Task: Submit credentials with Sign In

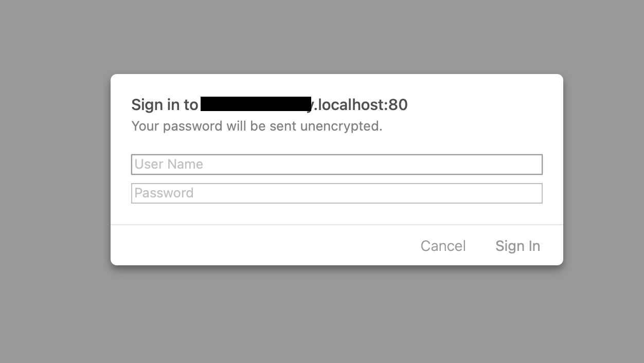Action: (517, 246)
